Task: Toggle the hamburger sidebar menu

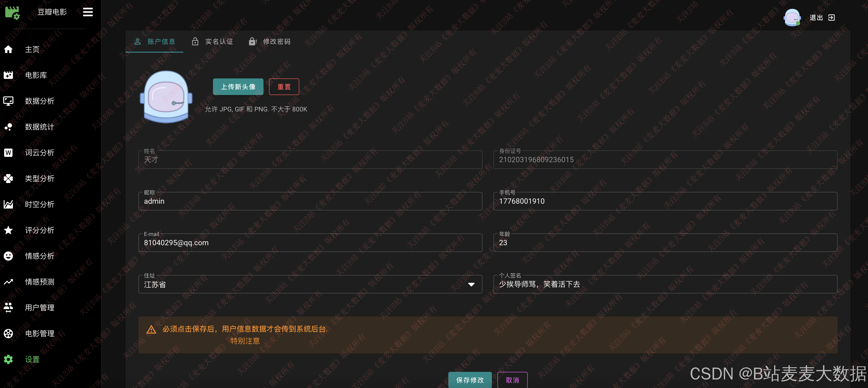Action: click(88, 12)
